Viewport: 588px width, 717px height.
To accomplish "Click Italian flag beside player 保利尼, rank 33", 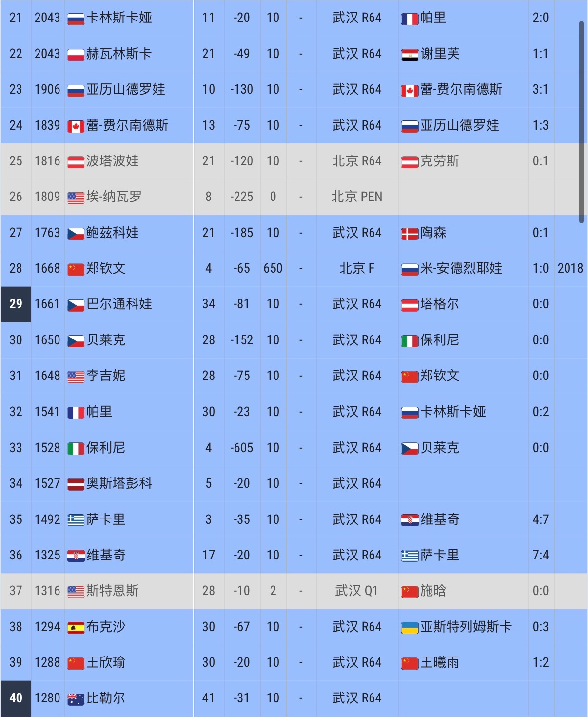I will click(x=76, y=449).
